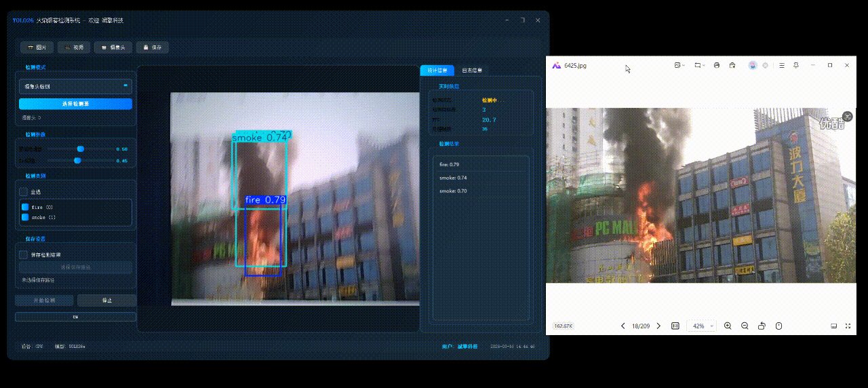The width and height of the screenshot is (868, 388).
Task: Click the zoom out magnifier icon
Action: (x=745, y=326)
